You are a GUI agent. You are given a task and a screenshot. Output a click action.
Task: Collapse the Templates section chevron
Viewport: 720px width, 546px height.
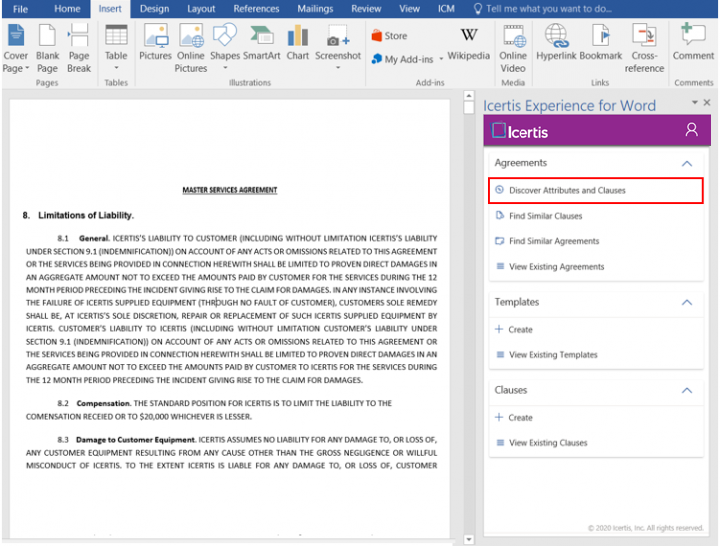tap(686, 302)
